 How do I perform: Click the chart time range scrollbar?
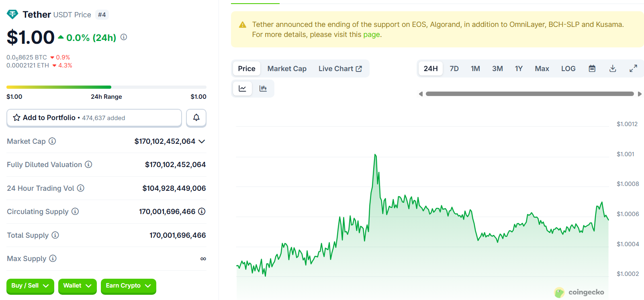530,94
